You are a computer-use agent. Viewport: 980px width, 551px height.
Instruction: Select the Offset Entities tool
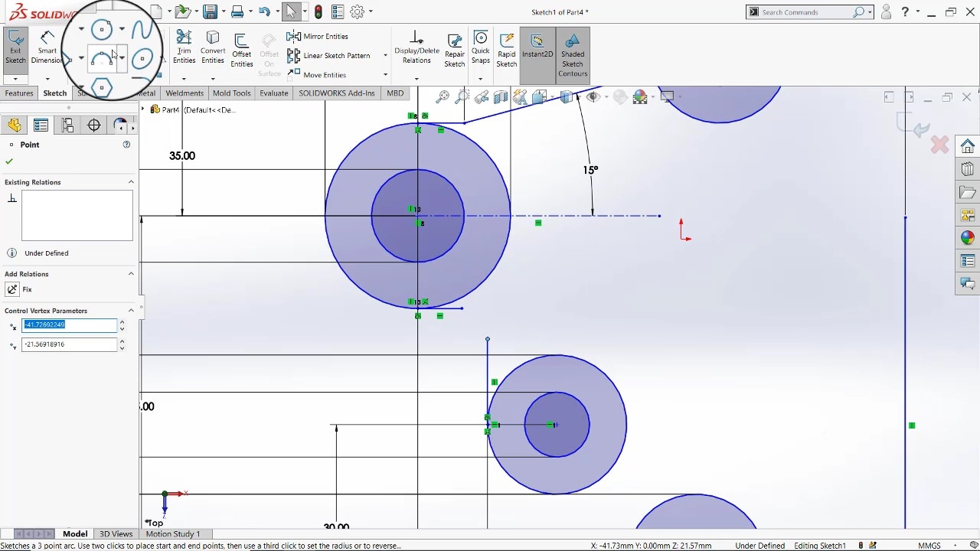[x=241, y=51]
